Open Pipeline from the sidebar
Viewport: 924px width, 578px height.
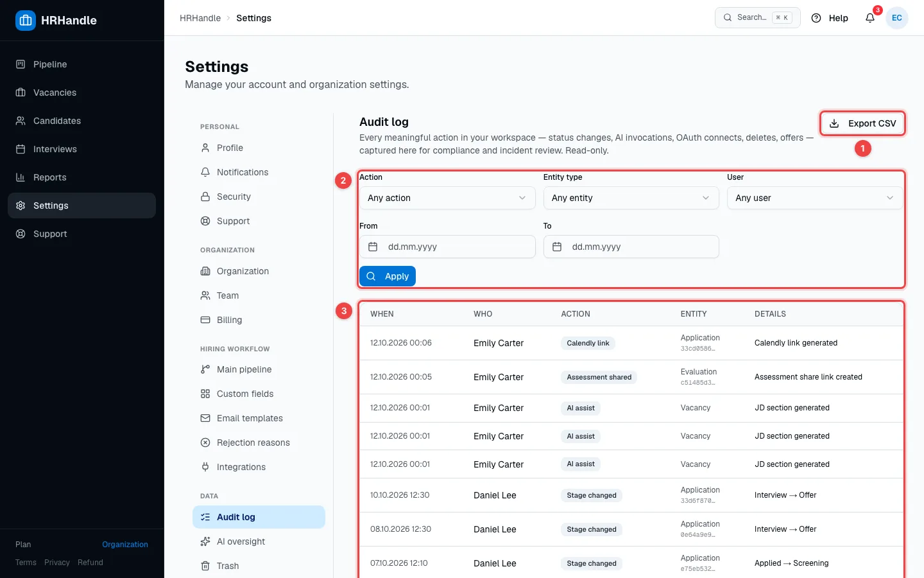81,64
